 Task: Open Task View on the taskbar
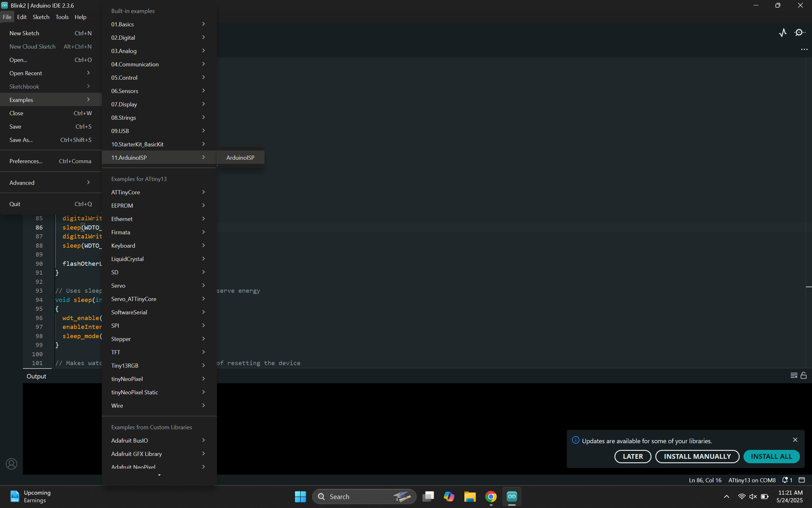point(428,496)
